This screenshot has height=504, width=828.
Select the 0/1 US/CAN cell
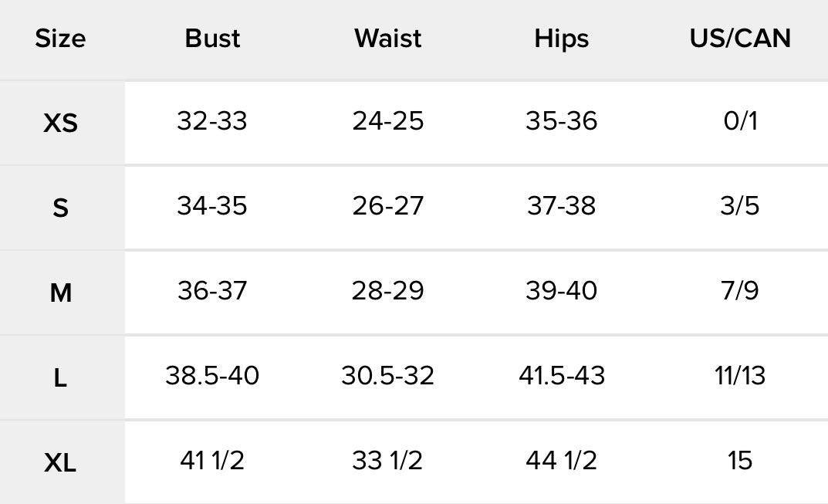(740, 121)
